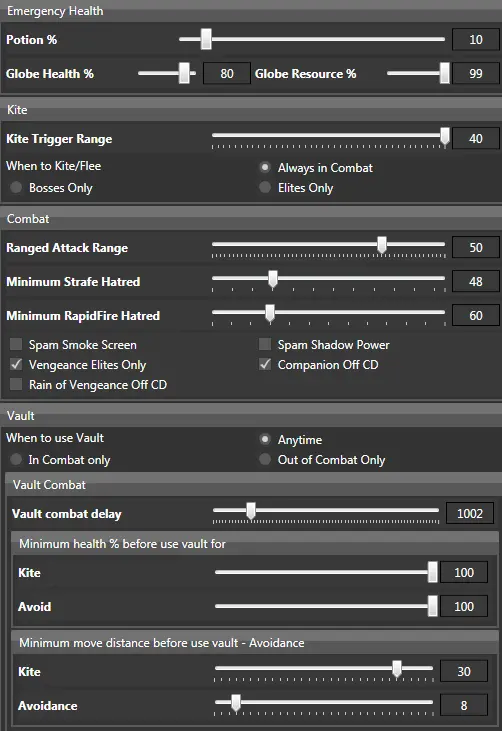Click the Avoidance move distance value box
Viewport: 502px width, 731px height.
pyautogui.click(x=464, y=705)
